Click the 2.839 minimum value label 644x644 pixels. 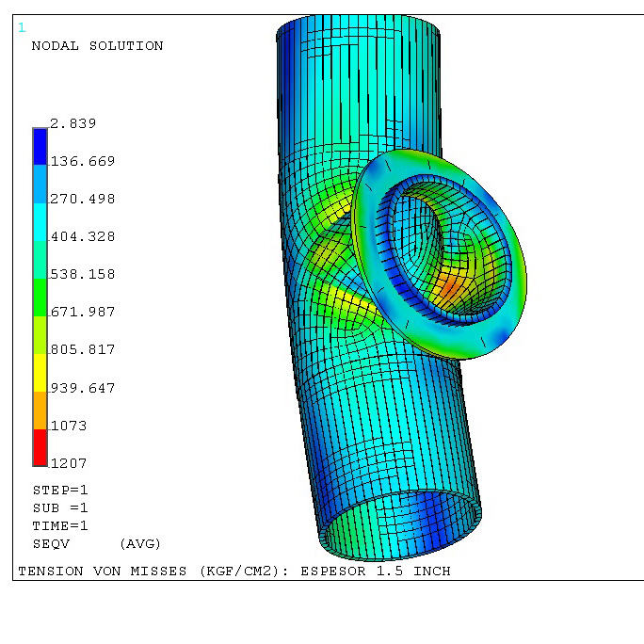tap(72, 123)
